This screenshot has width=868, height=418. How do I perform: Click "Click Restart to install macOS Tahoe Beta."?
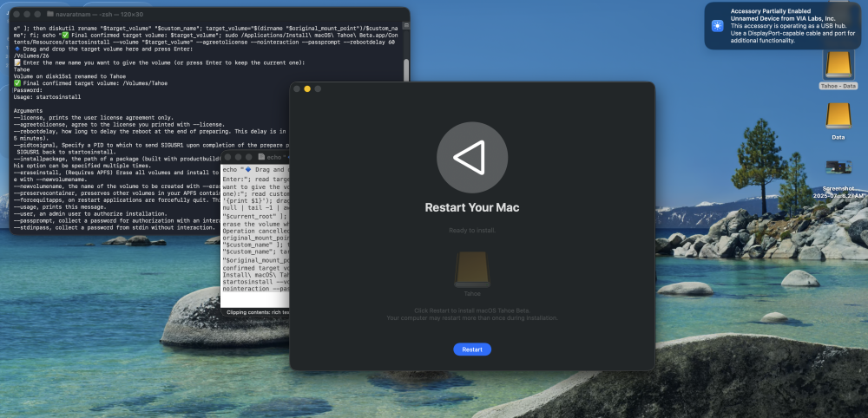pyautogui.click(x=472, y=310)
